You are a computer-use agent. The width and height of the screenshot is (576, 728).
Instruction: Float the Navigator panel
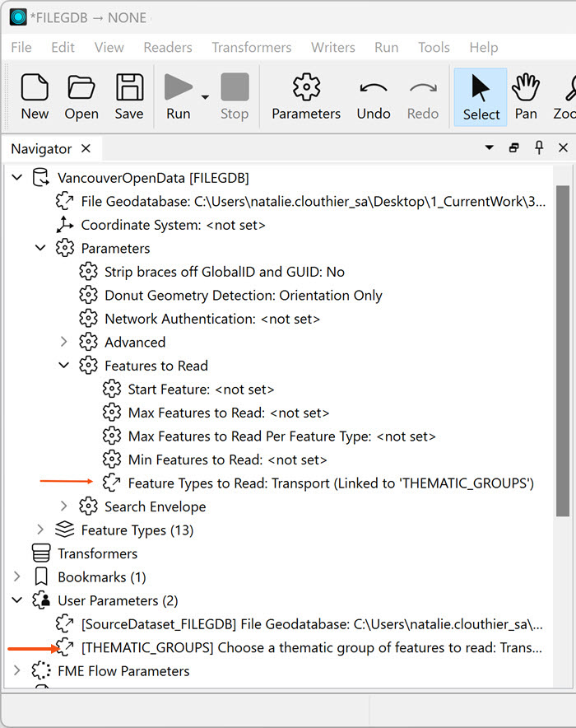(513, 147)
